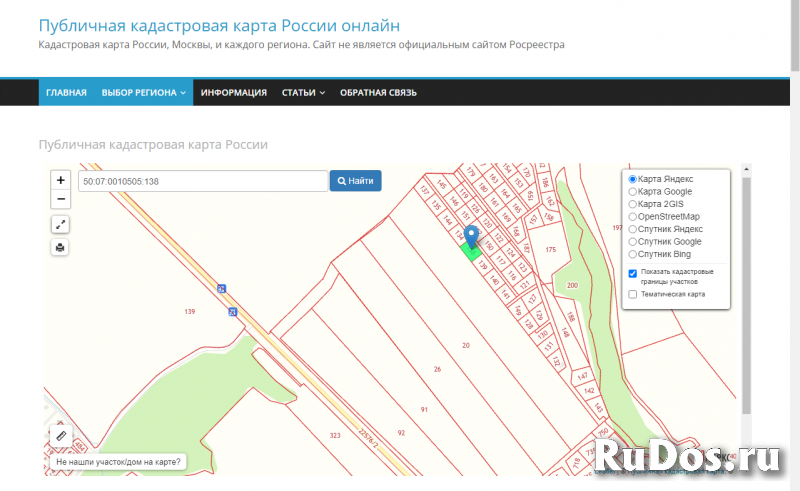Click parcel labeled 200 on map
Image resolution: width=800 pixels, height=491 pixels.
click(x=572, y=285)
